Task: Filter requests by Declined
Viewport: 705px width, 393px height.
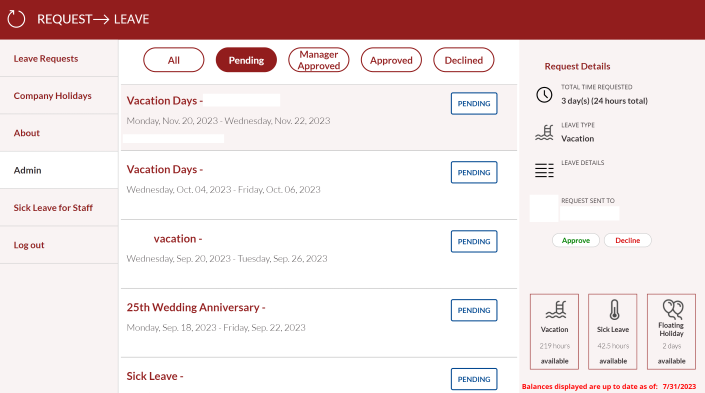Action: coord(464,60)
